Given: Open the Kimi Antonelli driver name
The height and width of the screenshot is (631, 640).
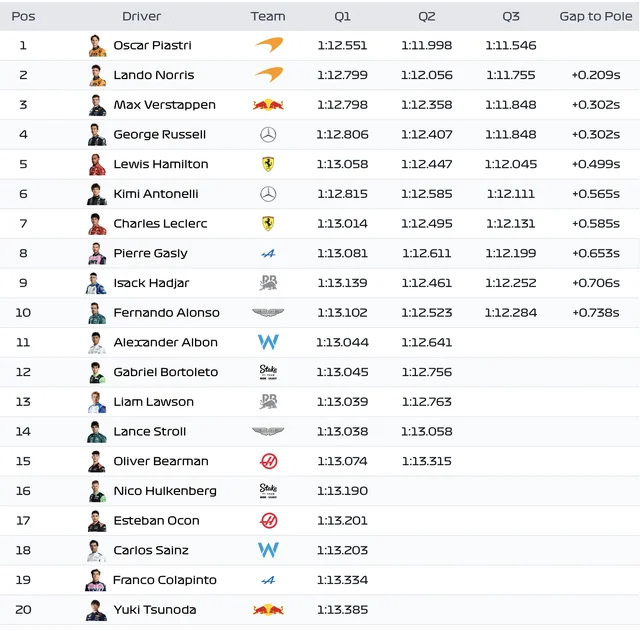Looking at the screenshot, I should point(156,194).
